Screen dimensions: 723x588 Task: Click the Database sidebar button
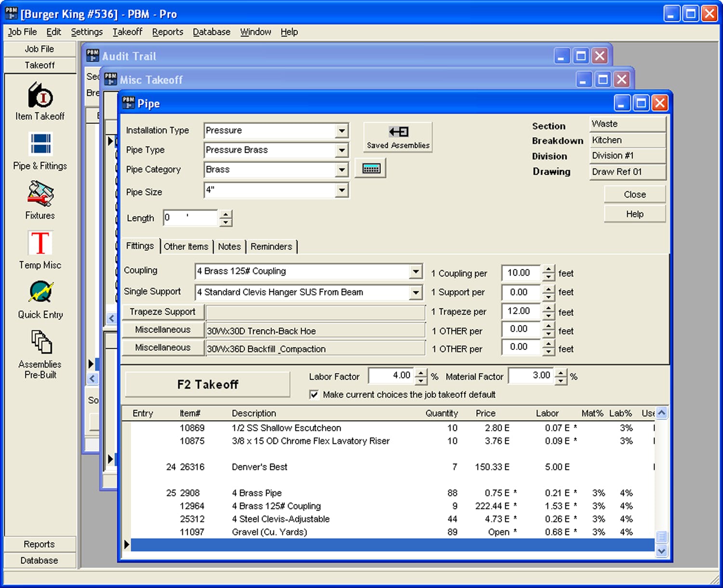point(40,561)
